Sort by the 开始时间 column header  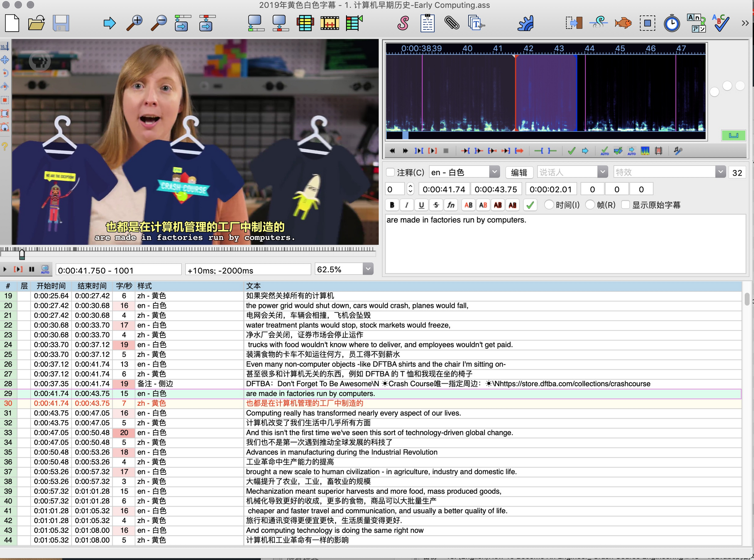point(51,286)
